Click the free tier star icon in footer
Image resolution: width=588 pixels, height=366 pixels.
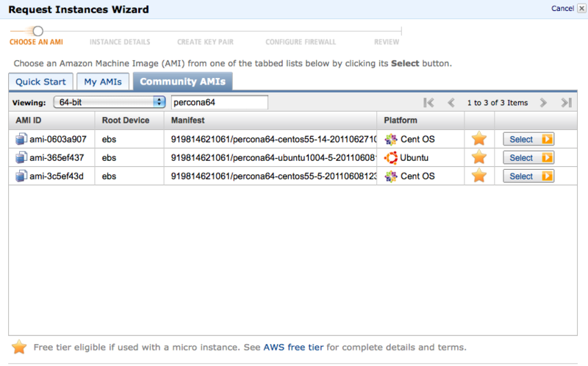[x=19, y=347]
